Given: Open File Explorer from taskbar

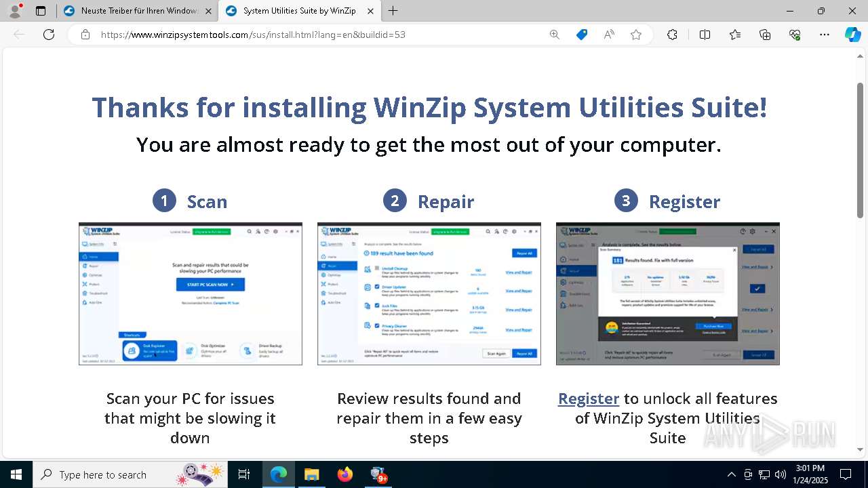Looking at the screenshot, I should coord(311,474).
